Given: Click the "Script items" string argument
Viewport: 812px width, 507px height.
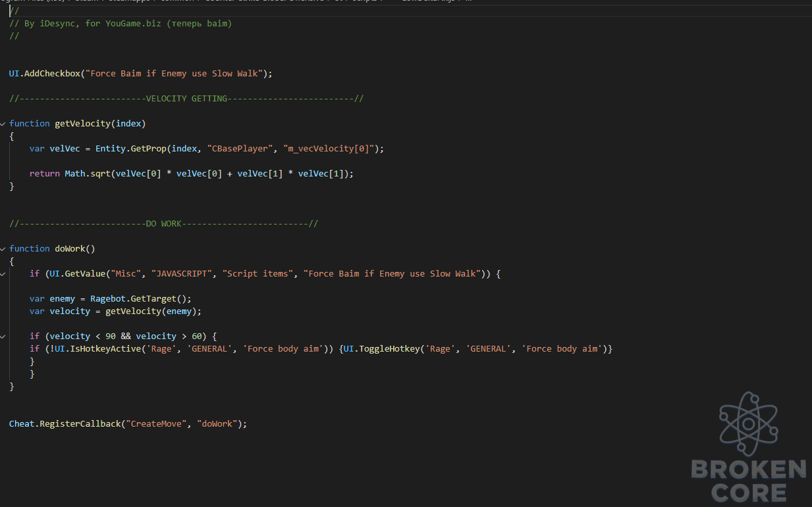Looking at the screenshot, I should [x=257, y=274].
